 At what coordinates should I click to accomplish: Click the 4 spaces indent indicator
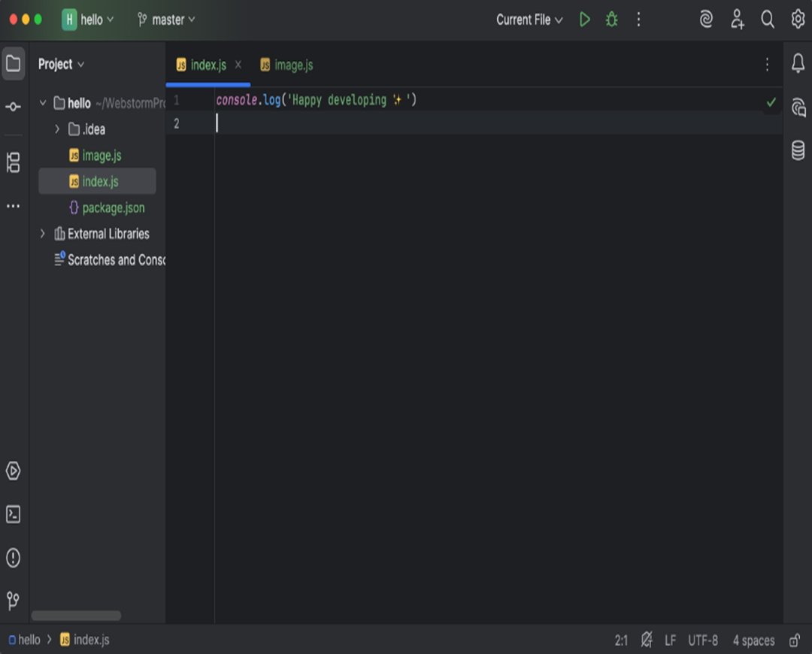(753, 640)
